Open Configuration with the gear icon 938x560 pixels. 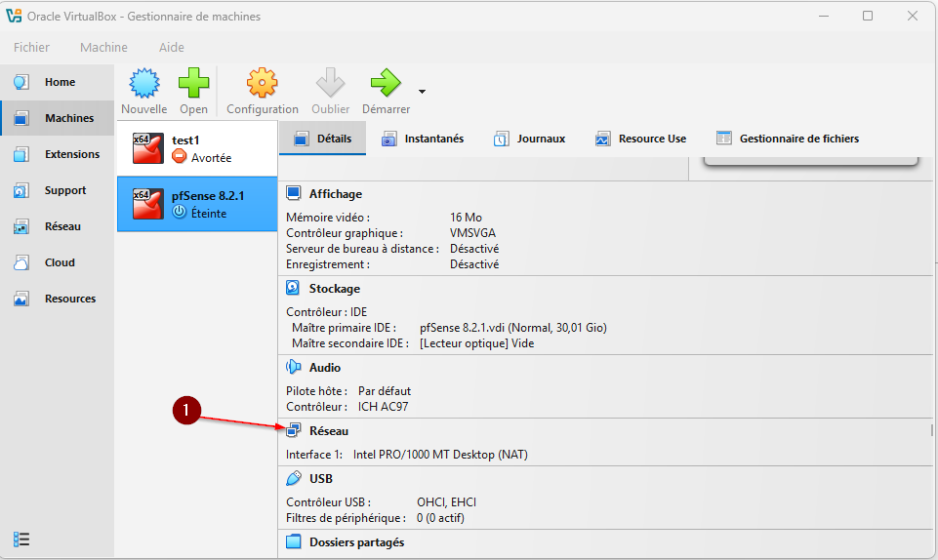click(x=262, y=84)
